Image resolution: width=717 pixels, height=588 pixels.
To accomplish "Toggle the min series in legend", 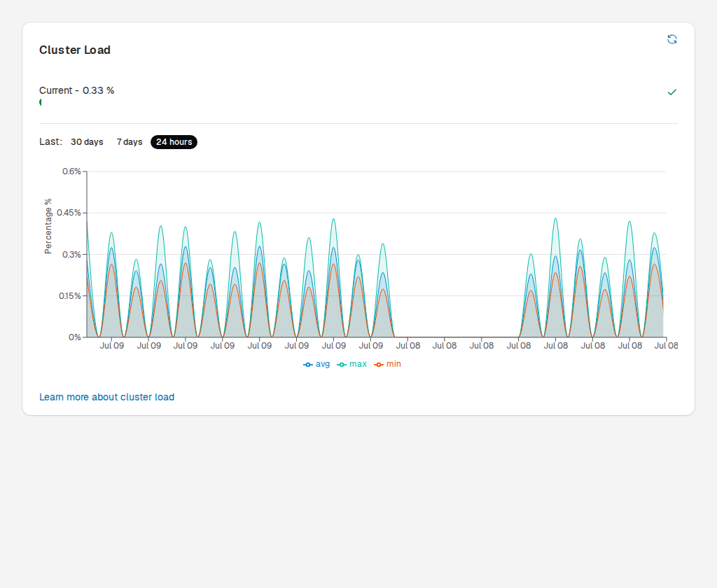I will pos(387,365).
